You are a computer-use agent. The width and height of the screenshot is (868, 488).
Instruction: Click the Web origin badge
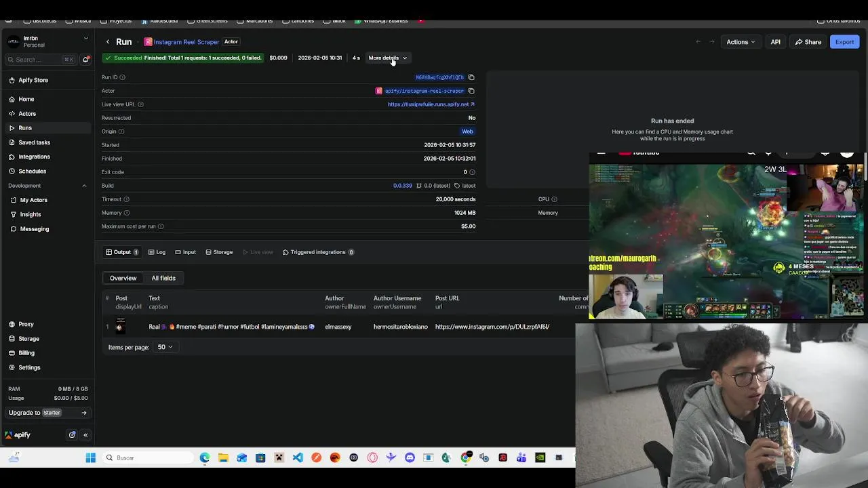467,131
